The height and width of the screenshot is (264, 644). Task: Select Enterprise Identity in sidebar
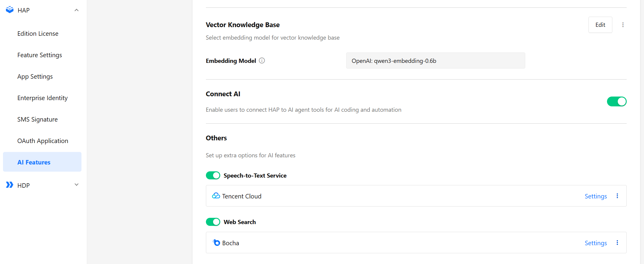pos(42,98)
